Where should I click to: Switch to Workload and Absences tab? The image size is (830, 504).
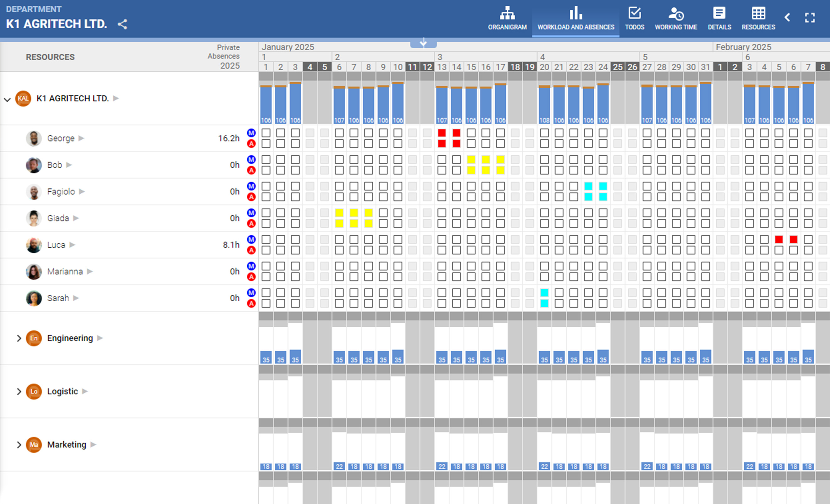coord(575,19)
